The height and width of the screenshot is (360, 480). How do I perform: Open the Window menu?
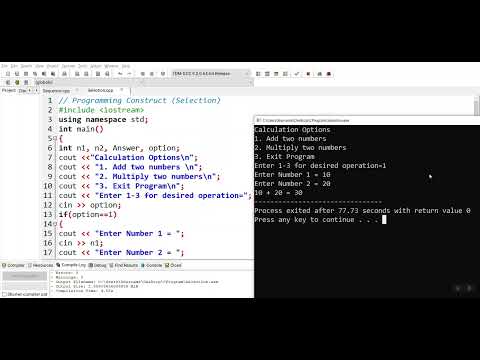coord(111,66)
